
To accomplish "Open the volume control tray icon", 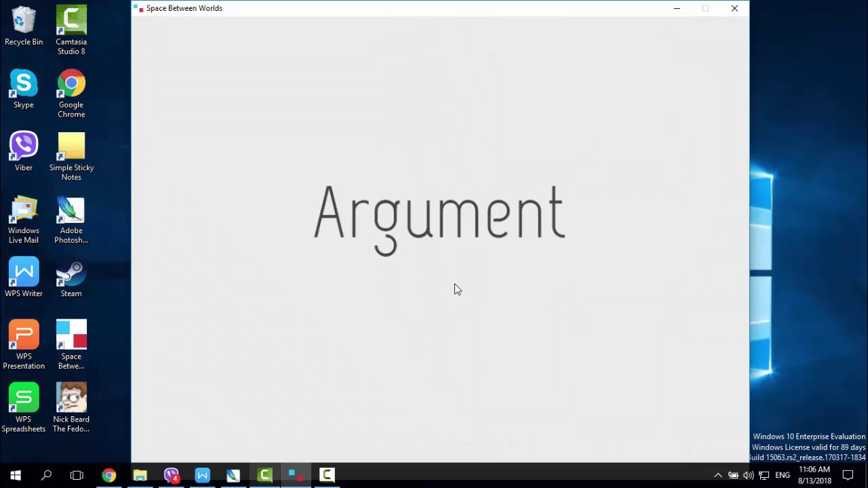I will coord(749,475).
